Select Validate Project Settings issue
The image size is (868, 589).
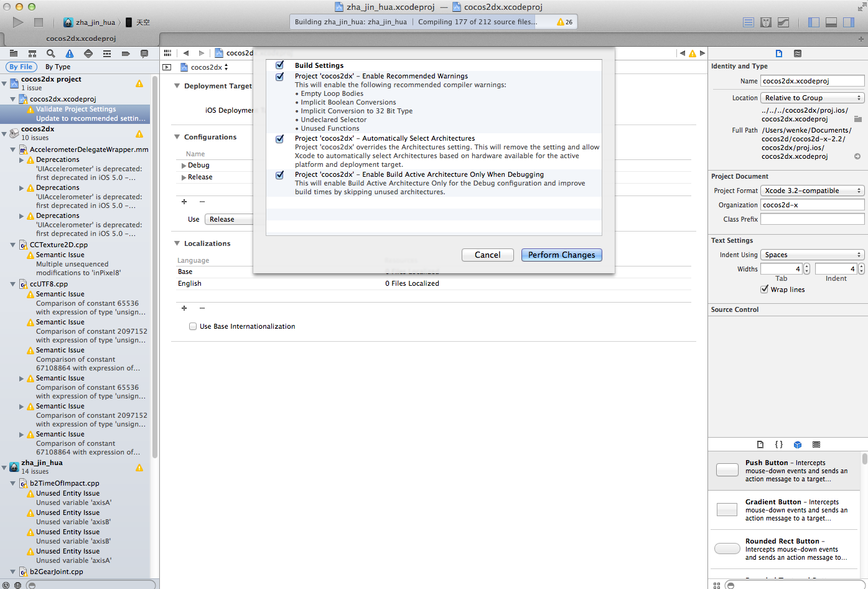[x=75, y=113]
